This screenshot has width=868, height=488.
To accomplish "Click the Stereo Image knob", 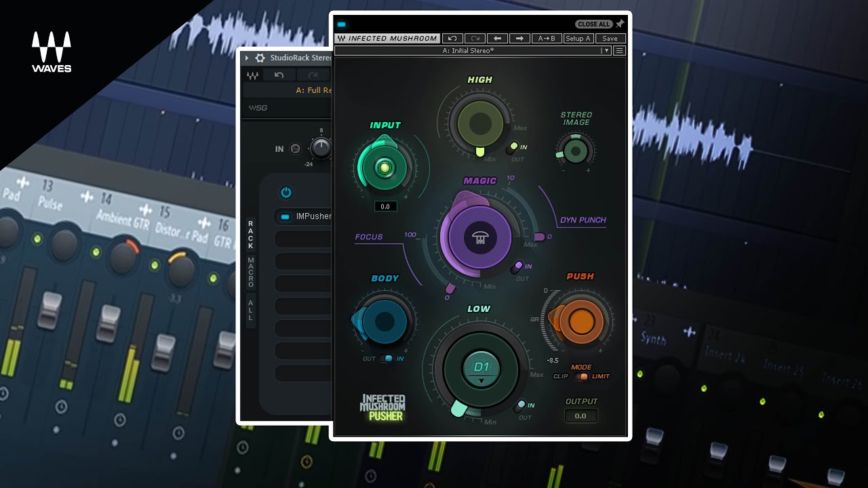I will point(576,150).
